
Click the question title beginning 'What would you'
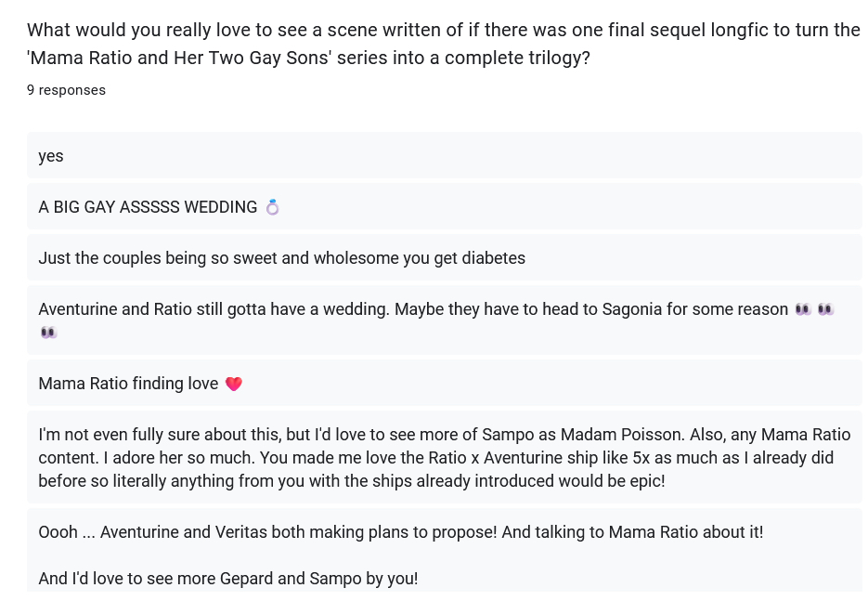[444, 30]
